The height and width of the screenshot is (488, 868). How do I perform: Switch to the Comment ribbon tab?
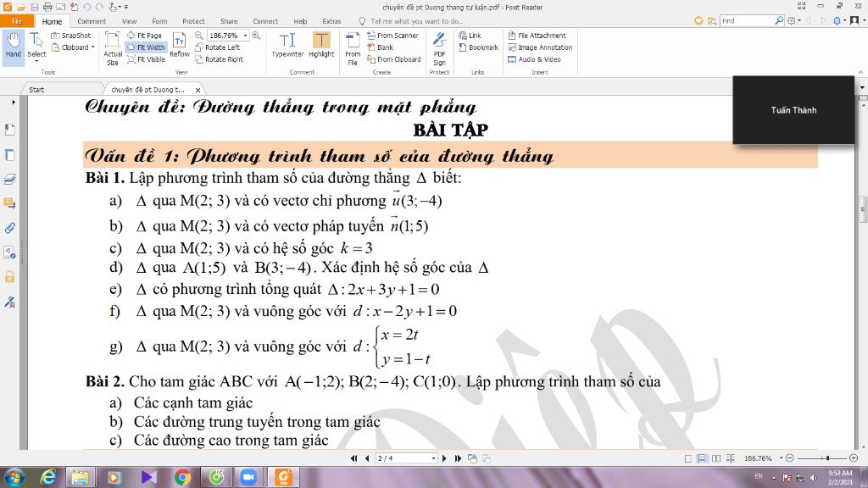[x=92, y=21]
